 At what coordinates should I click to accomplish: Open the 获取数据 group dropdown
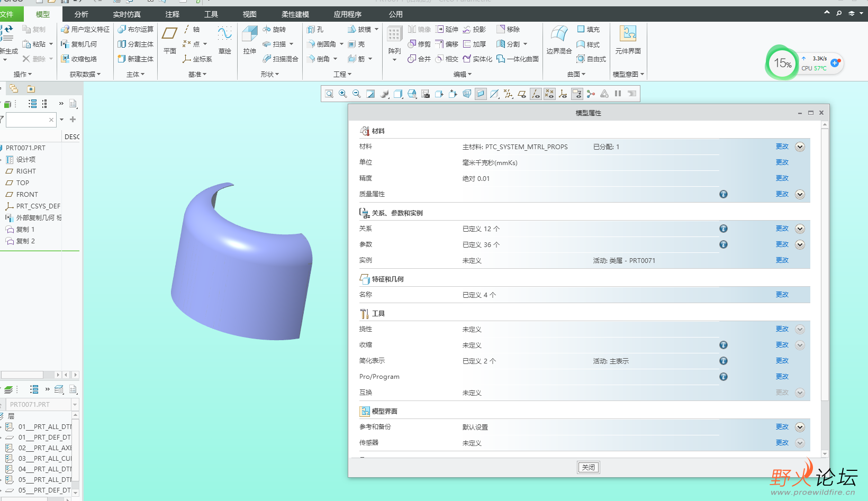[85, 74]
